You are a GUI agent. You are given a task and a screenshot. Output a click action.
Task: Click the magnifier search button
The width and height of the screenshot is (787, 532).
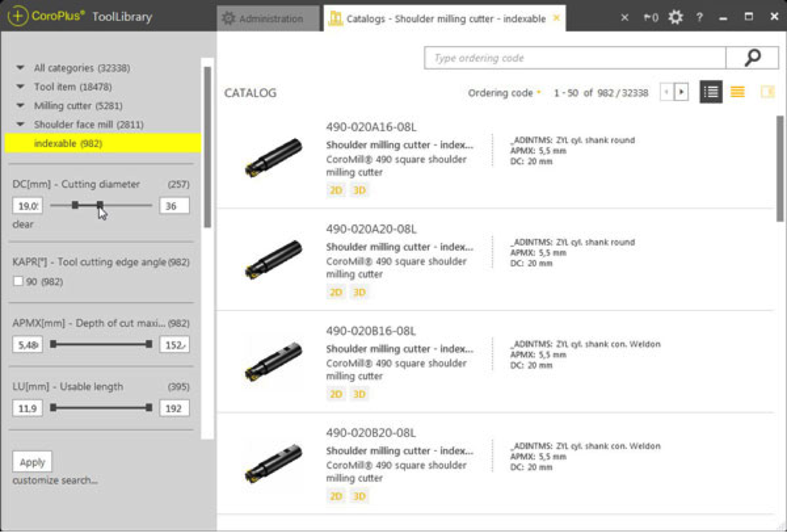[x=752, y=58]
